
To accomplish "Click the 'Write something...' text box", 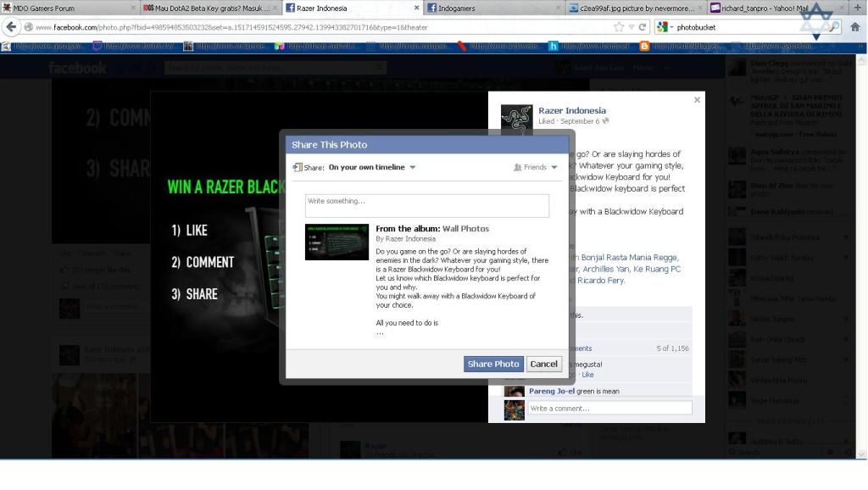I will (x=427, y=205).
